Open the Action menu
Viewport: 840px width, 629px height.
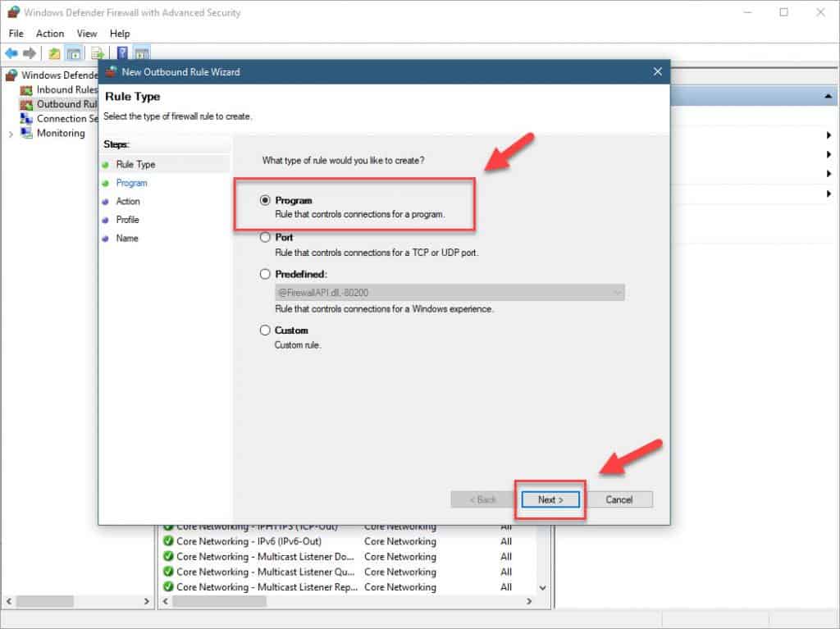click(x=49, y=34)
